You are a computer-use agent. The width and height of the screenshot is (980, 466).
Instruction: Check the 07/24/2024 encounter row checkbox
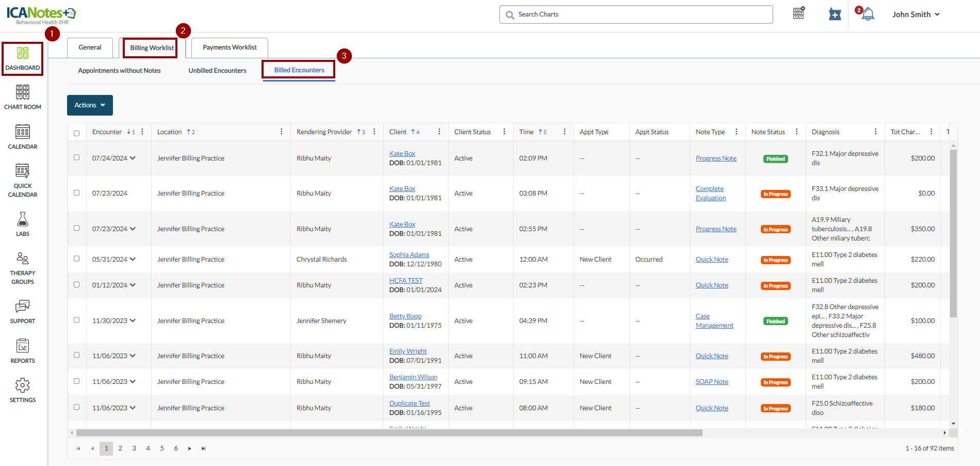(x=77, y=158)
